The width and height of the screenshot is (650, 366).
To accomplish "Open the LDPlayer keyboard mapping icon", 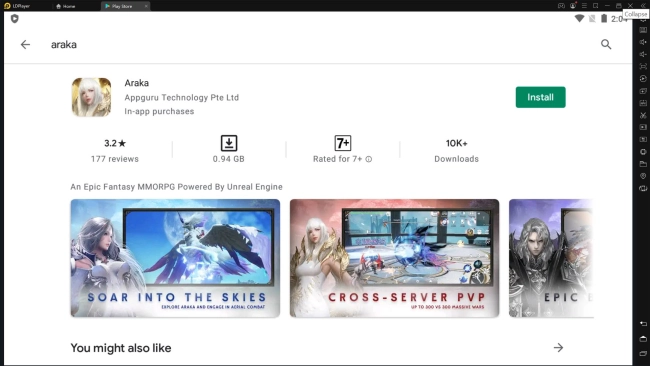I will (643, 30).
